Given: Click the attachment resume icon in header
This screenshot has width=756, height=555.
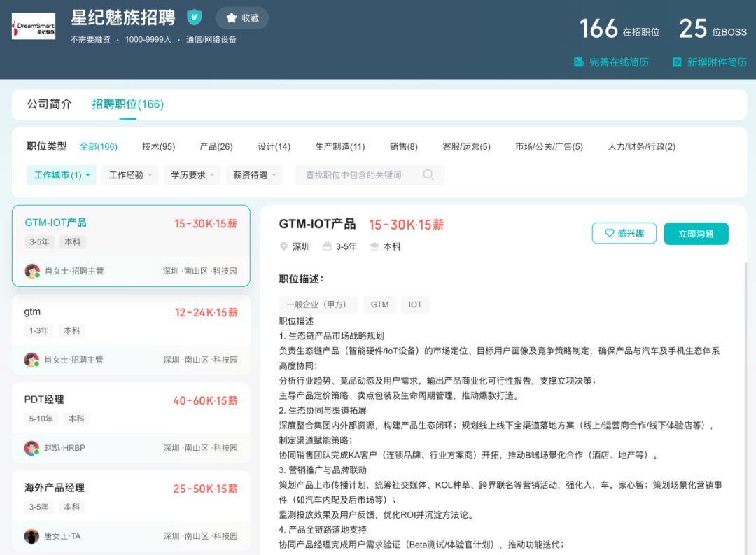Looking at the screenshot, I should point(677,62).
